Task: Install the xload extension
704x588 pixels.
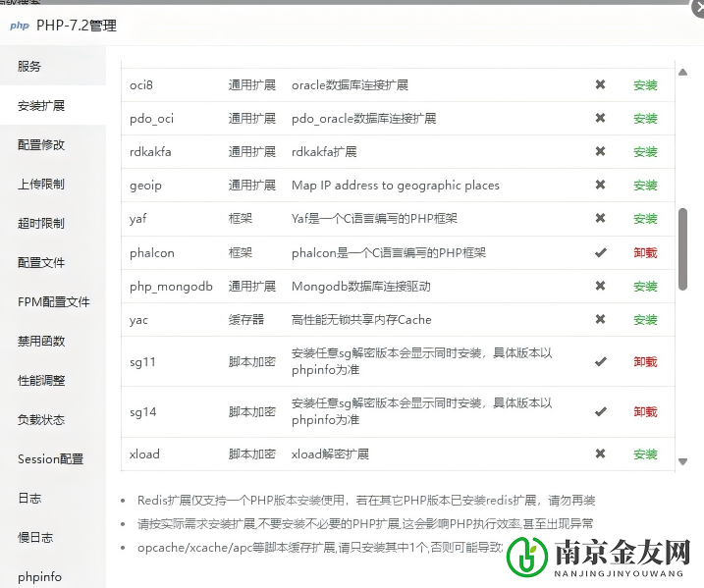Action: 645,454
